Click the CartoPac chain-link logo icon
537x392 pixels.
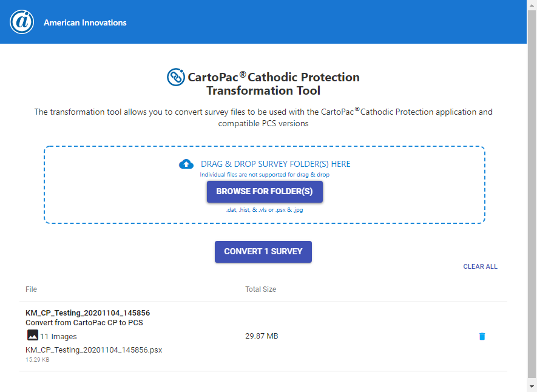coord(175,77)
